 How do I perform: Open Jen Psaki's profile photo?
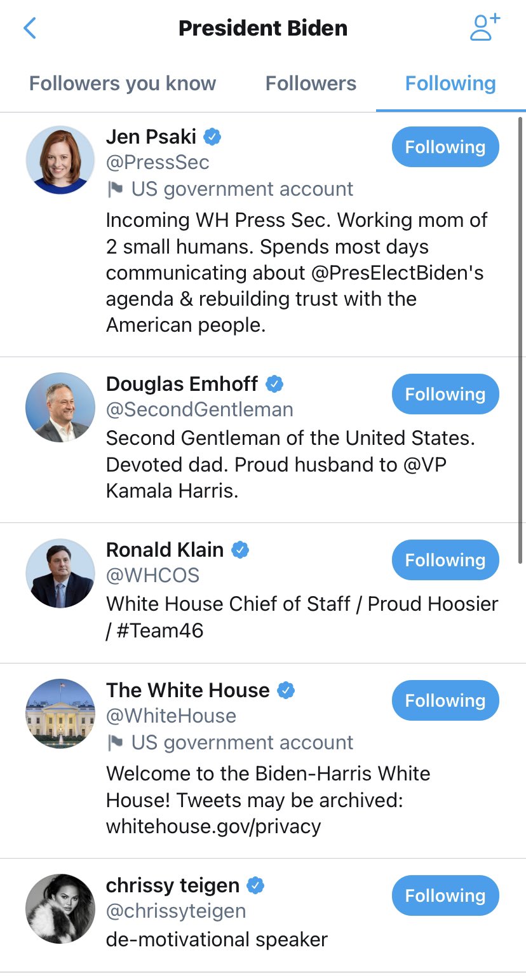60,160
